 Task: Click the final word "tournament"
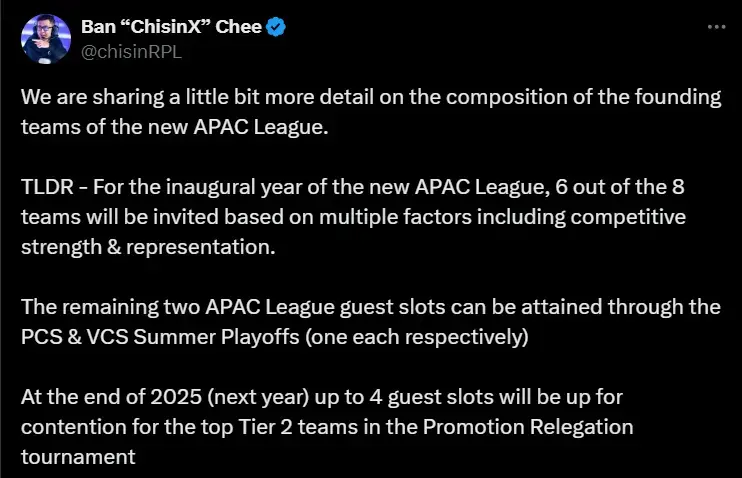pyautogui.click(x=78, y=457)
